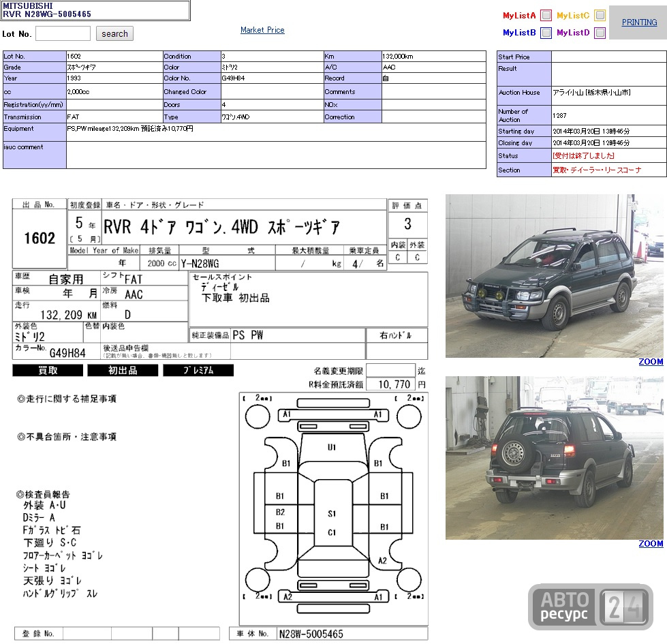Click the S1 mark on car diagram

coord(332,514)
